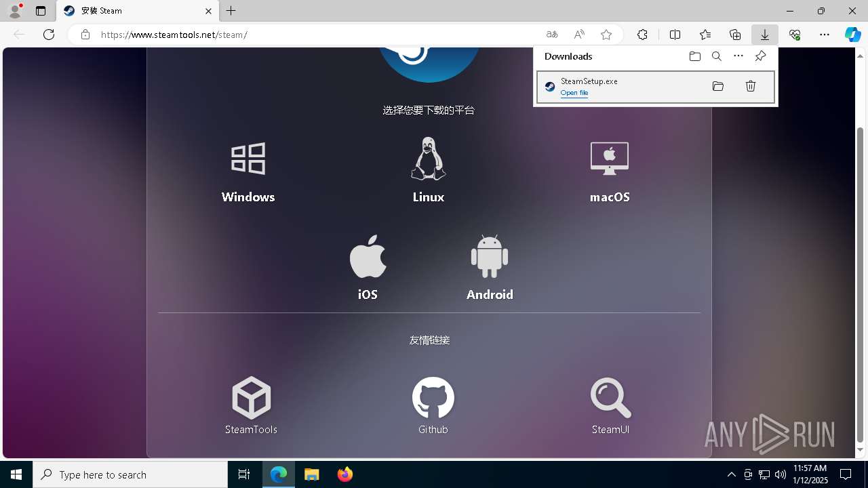This screenshot has width=868, height=488.
Task: Click the macOS text label
Action: tap(610, 197)
